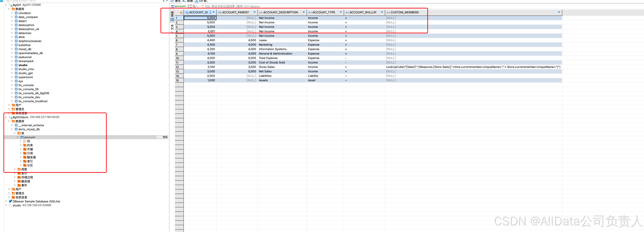Click the account table icon in tree

22,137
